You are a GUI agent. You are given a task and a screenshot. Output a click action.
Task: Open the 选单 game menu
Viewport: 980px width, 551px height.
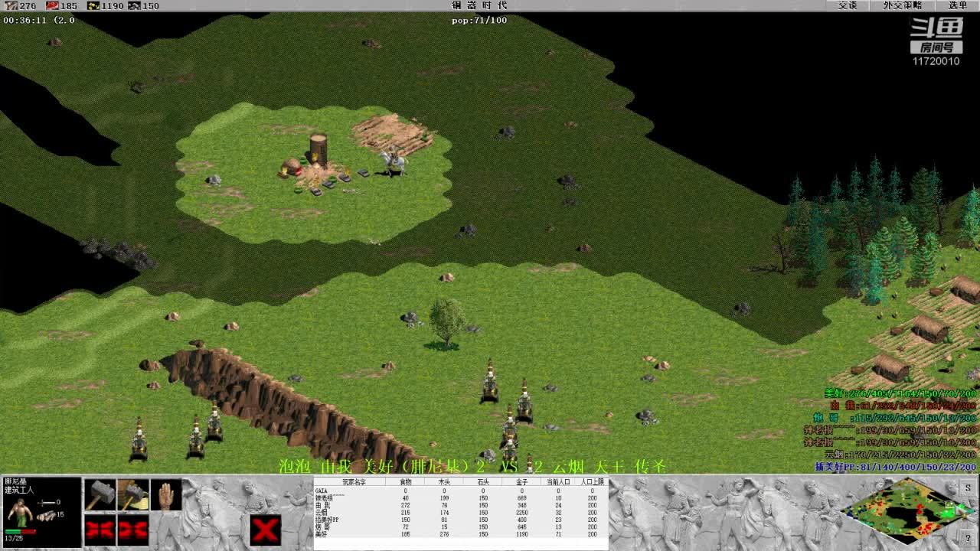[958, 5]
